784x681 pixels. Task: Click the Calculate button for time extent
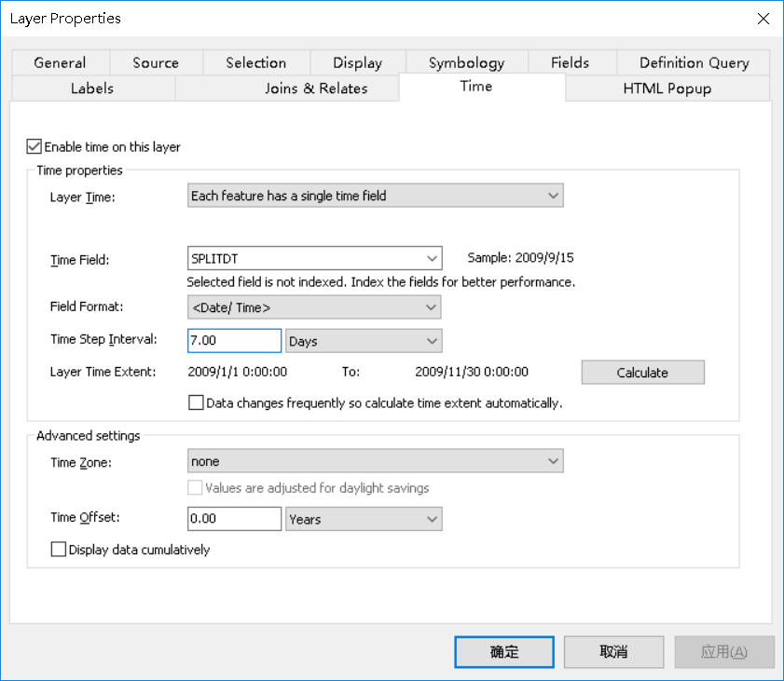click(642, 372)
